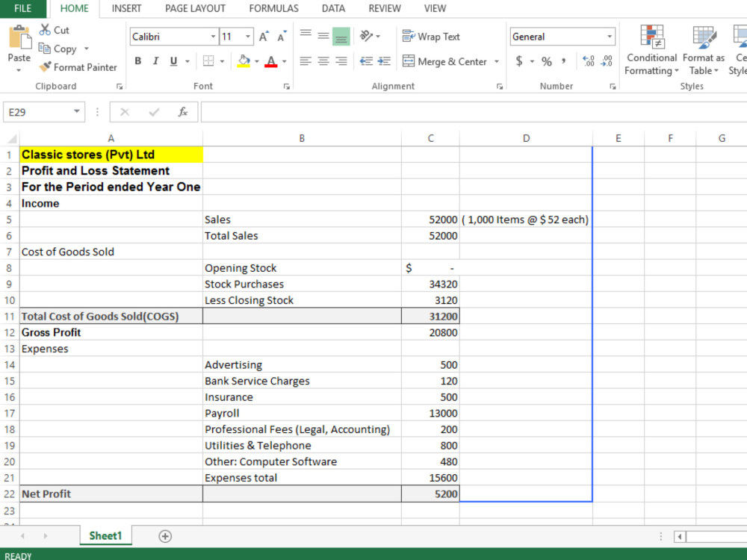
Task: Add a new sheet with plus icon
Action: [165, 536]
